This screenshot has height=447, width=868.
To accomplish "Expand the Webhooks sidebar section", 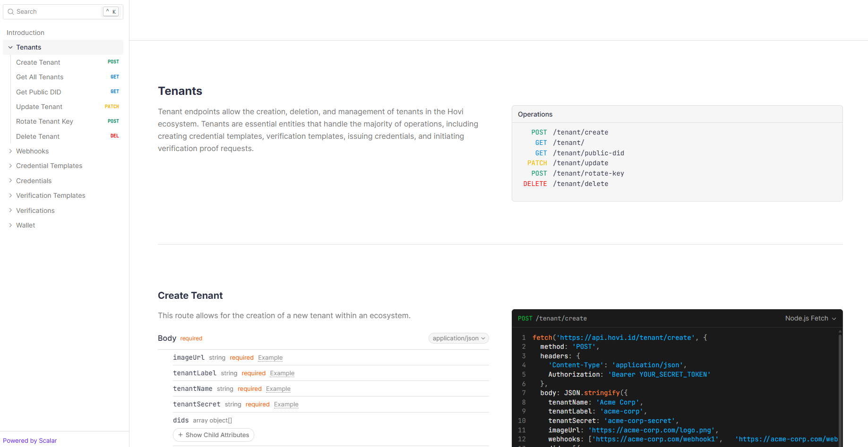I will 10,151.
